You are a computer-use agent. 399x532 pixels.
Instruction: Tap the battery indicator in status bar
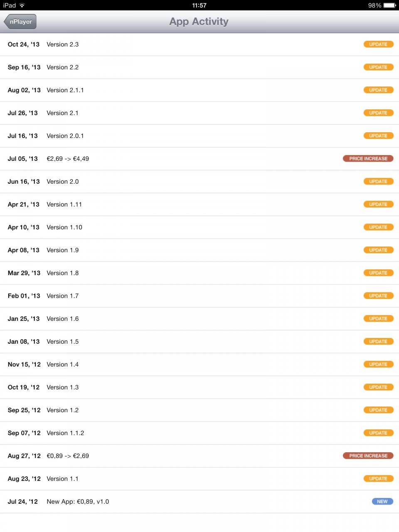click(x=390, y=5)
